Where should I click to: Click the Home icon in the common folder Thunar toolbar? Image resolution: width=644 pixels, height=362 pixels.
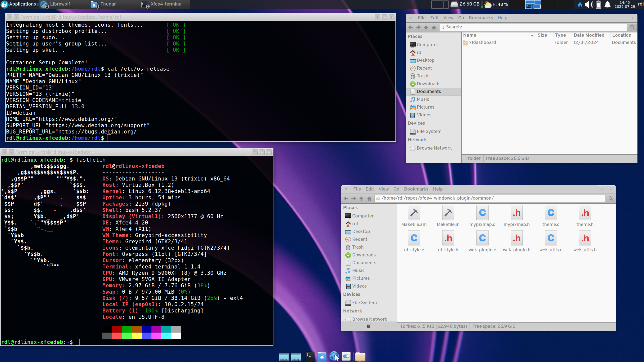point(369,198)
